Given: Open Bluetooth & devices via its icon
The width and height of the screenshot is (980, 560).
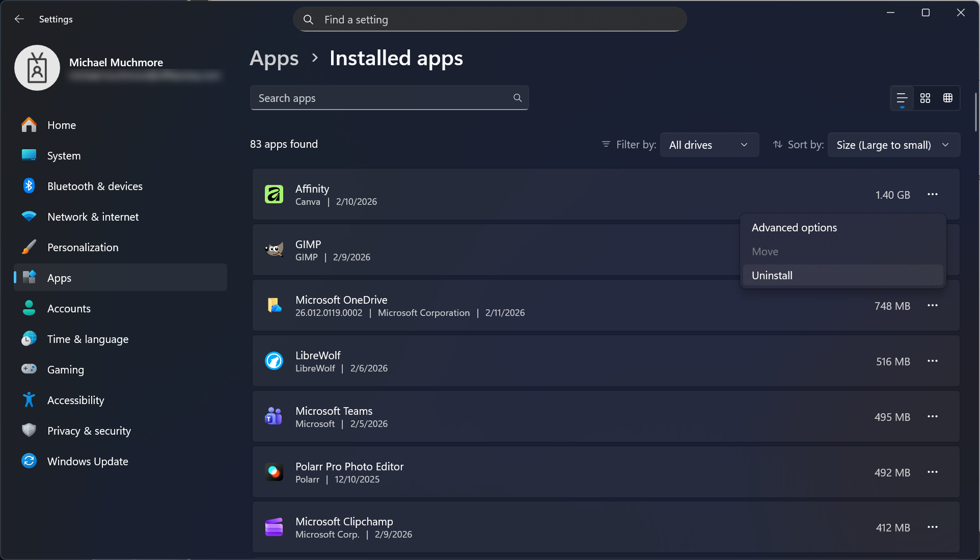Looking at the screenshot, I should tap(29, 185).
